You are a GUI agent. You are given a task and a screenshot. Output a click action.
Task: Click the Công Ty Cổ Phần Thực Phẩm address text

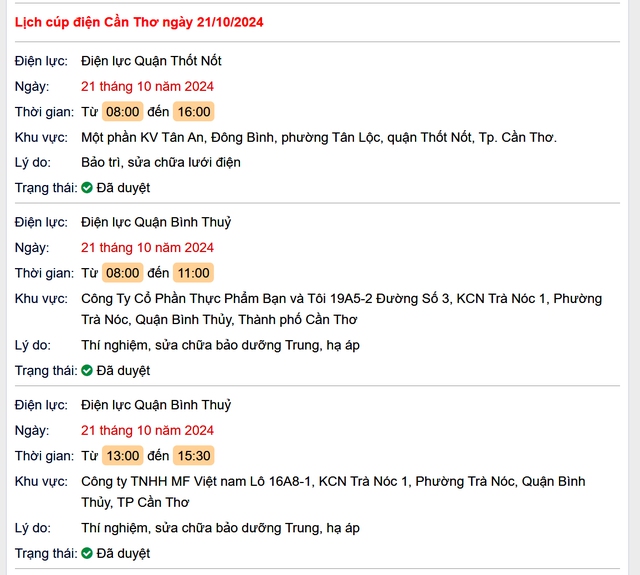click(341, 309)
